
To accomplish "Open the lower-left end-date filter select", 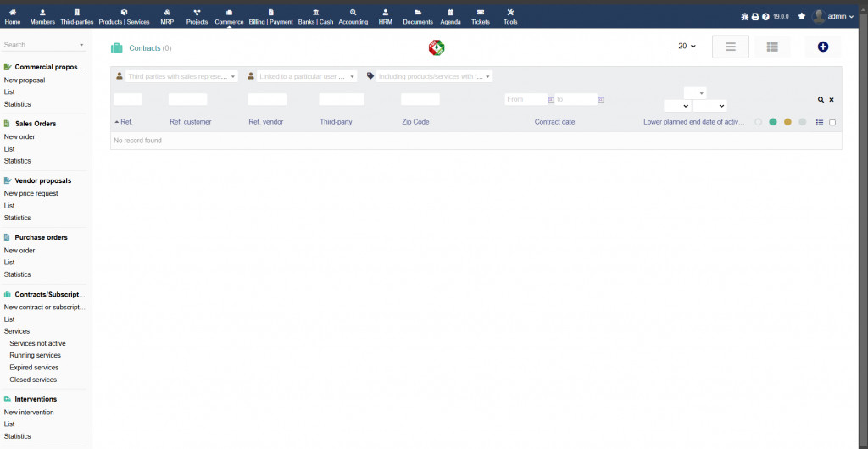I will [x=677, y=106].
